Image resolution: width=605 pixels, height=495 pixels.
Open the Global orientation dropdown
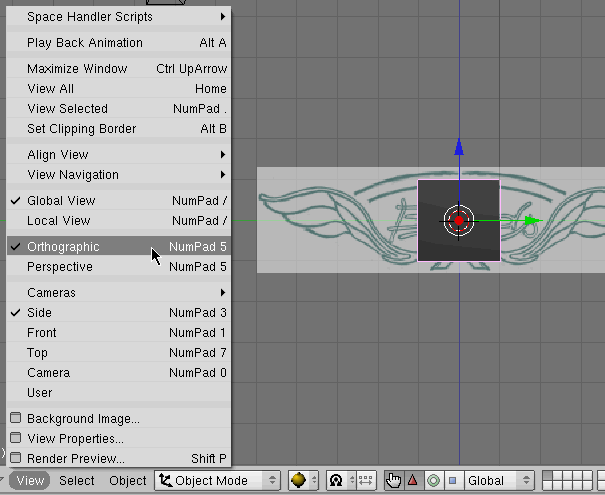click(499, 481)
